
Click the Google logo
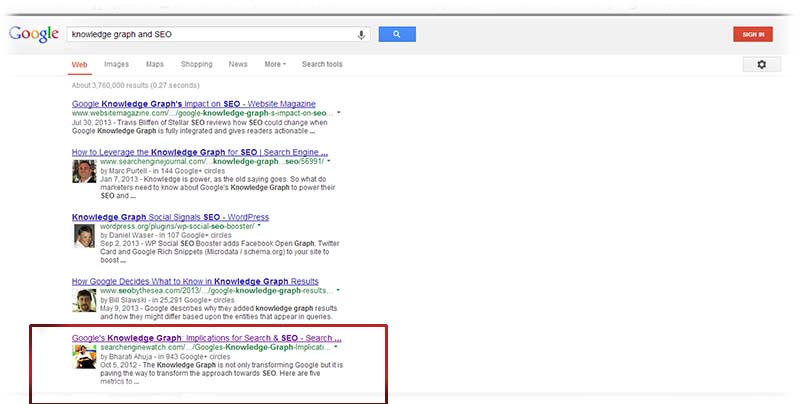tap(32, 34)
